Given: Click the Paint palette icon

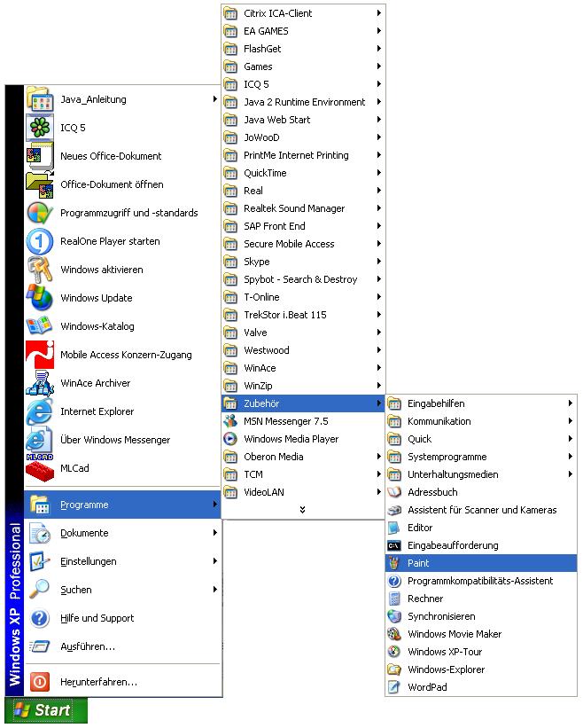Looking at the screenshot, I should tap(395, 563).
